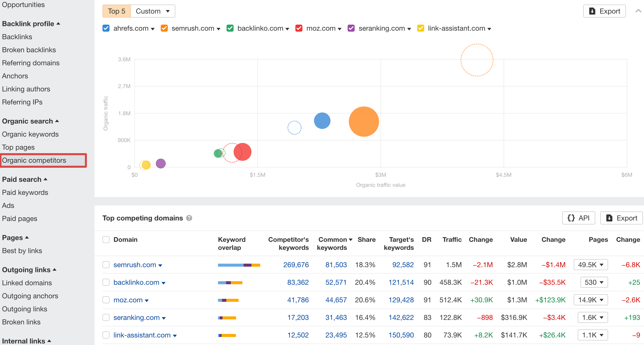Check the link-assistant.com table row checkbox
The width and height of the screenshot is (644, 345).
106,335
